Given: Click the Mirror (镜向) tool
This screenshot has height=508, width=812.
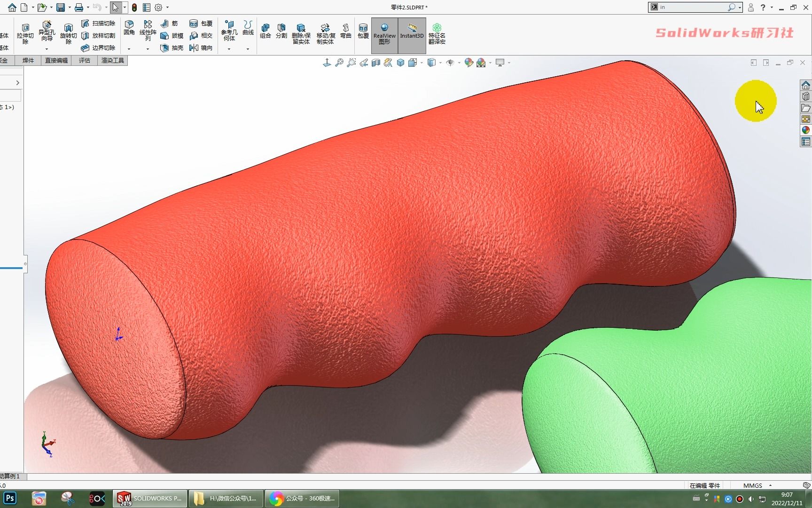Looking at the screenshot, I should click(x=201, y=48).
